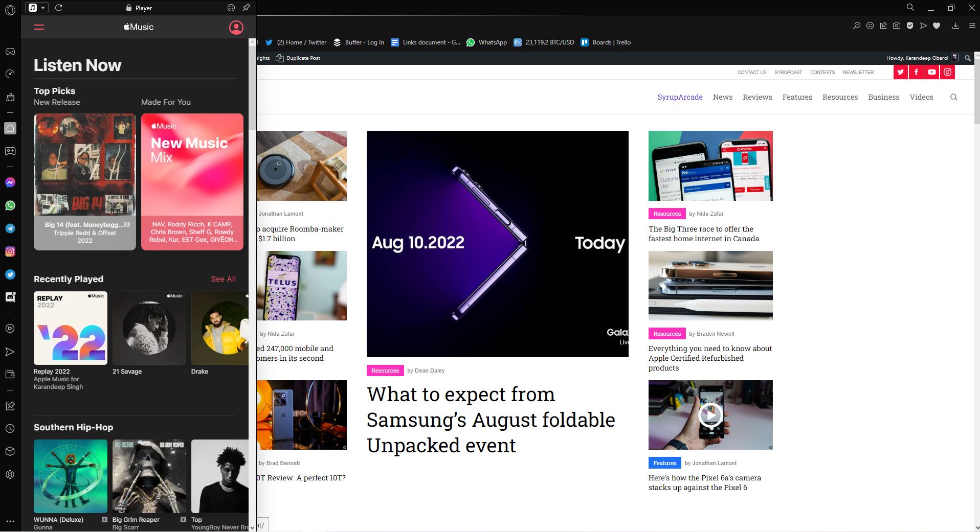Go to the SyrupArcade navigation item
The height and width of the screenshot is (532, 980).
pyautogui.click(x=680, y=97)
